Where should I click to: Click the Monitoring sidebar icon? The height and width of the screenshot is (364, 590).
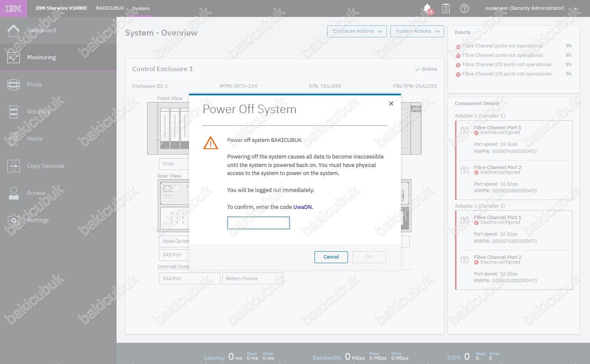(14, 57)
